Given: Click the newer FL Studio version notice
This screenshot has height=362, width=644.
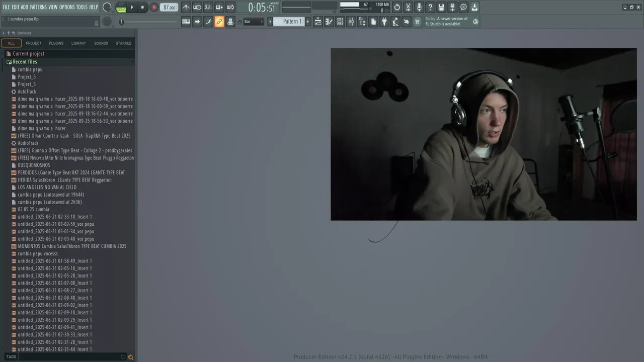Looking at the screenshot, I should tap(452, 21).
